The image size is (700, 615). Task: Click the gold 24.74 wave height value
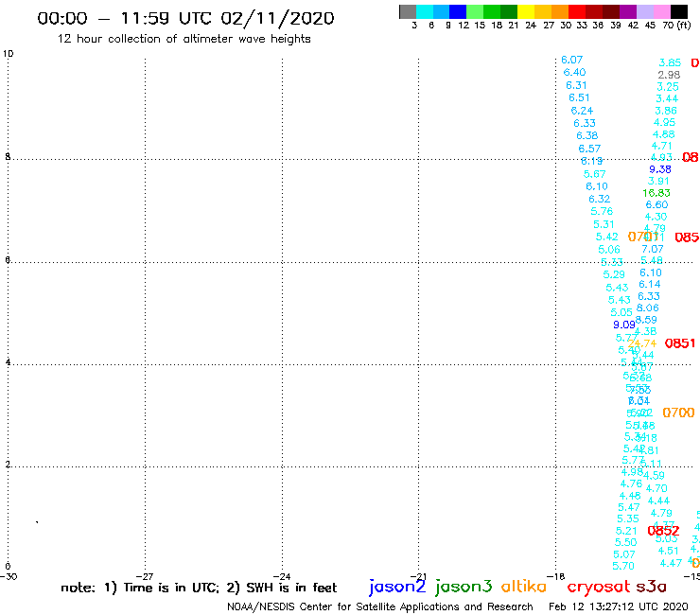click(x=642, y=343)
